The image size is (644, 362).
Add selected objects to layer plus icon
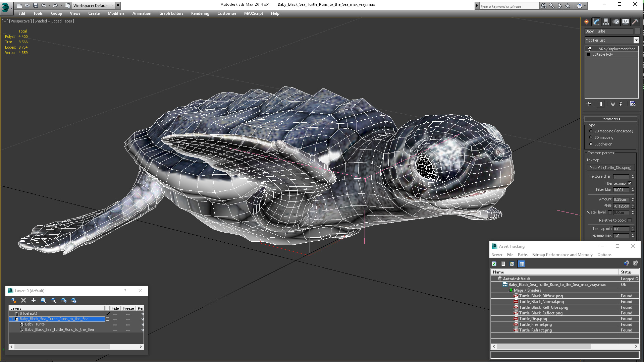click(x=34, y=300)
